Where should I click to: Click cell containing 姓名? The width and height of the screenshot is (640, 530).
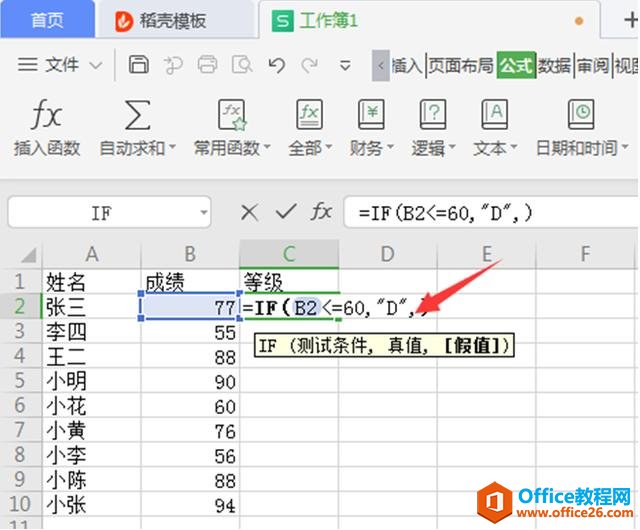pos(92,282)
